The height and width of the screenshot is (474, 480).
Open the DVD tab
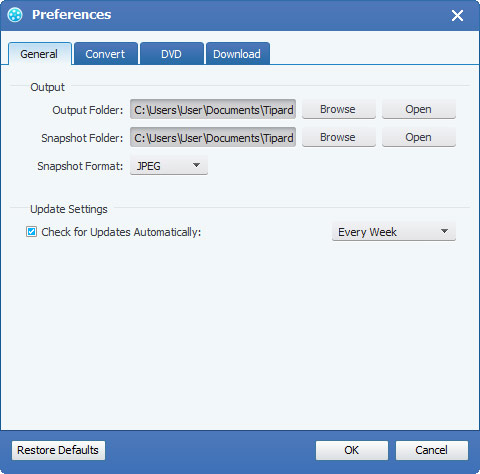pyautogui.click(x=171, y=54)
